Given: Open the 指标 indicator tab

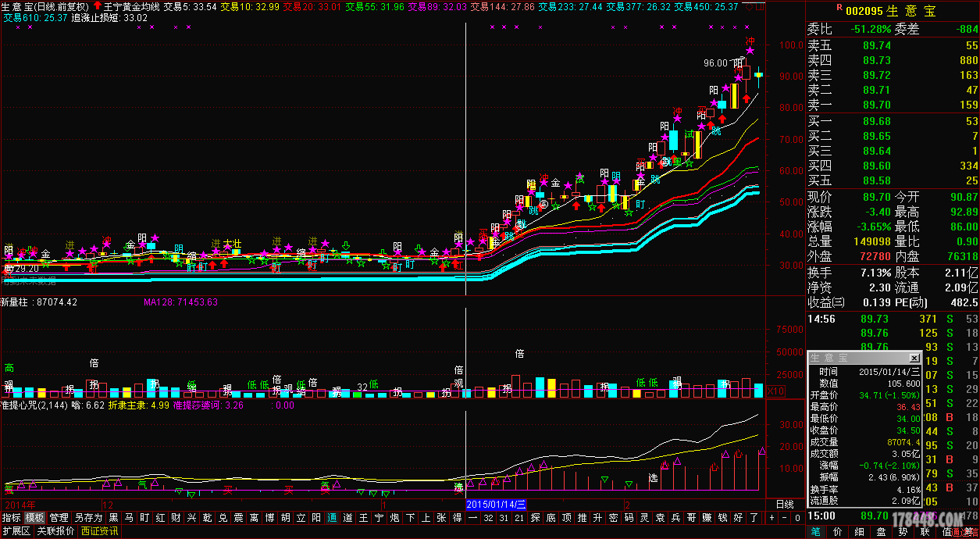Looking at the screenshot, I should (12, 517).
